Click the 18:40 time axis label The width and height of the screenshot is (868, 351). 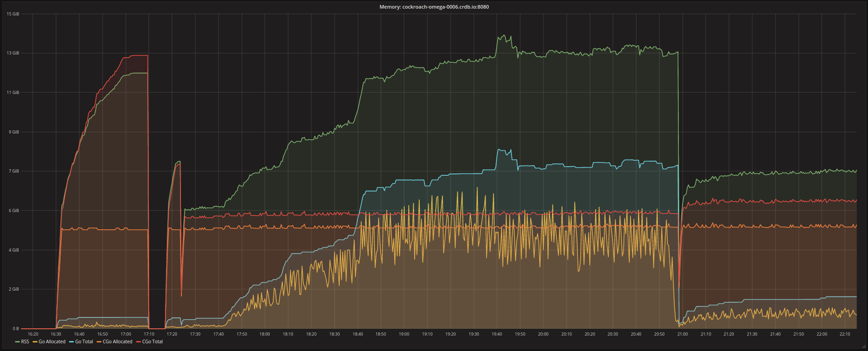tap(358, 334)
